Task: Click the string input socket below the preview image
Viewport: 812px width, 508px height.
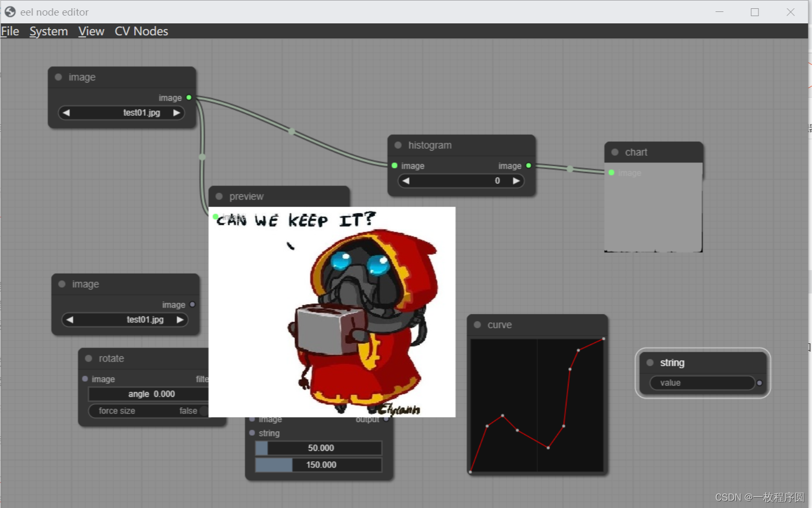Action: click(252, 433)
